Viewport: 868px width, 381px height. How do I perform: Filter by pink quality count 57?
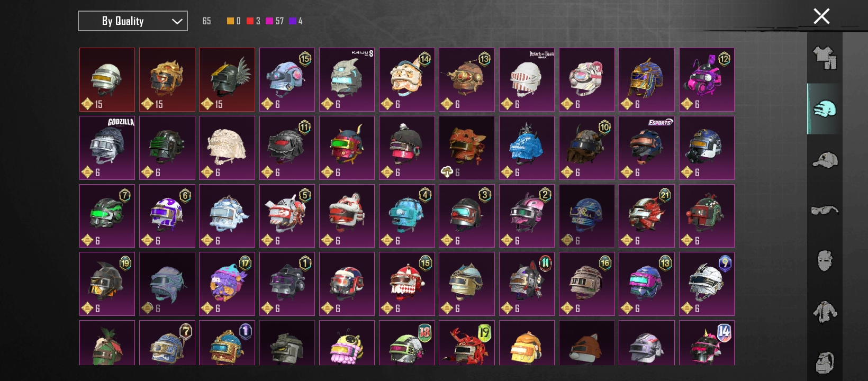pyautogui.click(x=275, y=21)
